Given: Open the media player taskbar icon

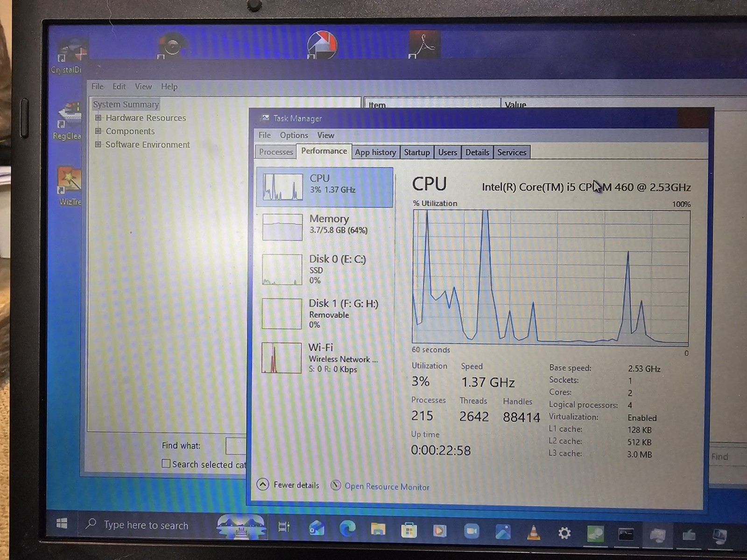Looking at the screenshot, I should click(x=440, y=531).
